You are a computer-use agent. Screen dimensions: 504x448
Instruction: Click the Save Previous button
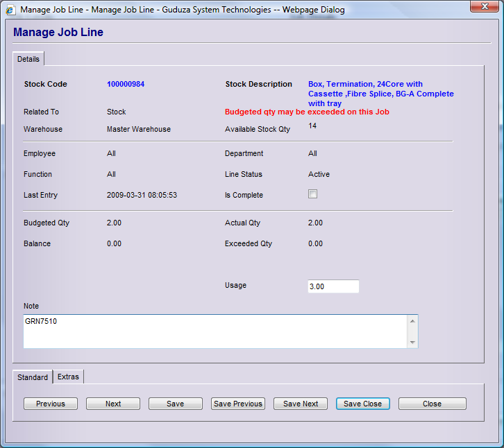pyautogui.click(x=238, y=404)
